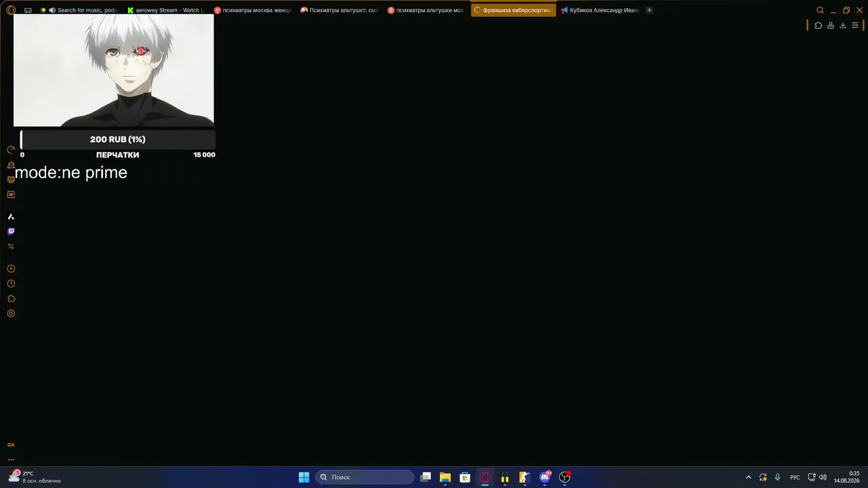Open GX Control speedometer in sidebar
The width and height of the screenshot is (868, 488).
click(11, 150)
